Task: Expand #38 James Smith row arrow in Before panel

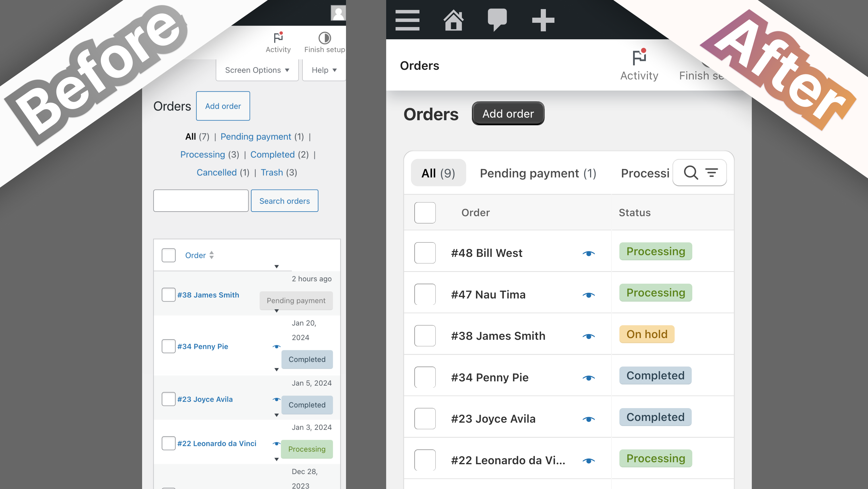Action: pos(276,311)
